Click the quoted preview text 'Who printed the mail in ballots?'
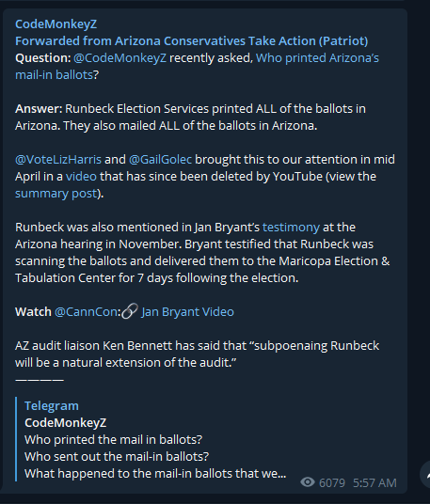430x504 pixels. [114, 439]
